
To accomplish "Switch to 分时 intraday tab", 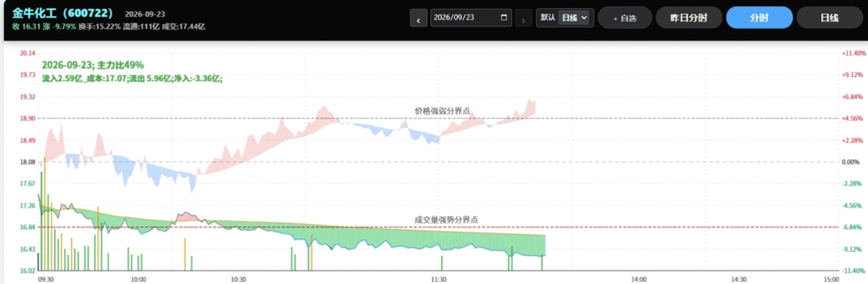I will [x=759, y=18].
